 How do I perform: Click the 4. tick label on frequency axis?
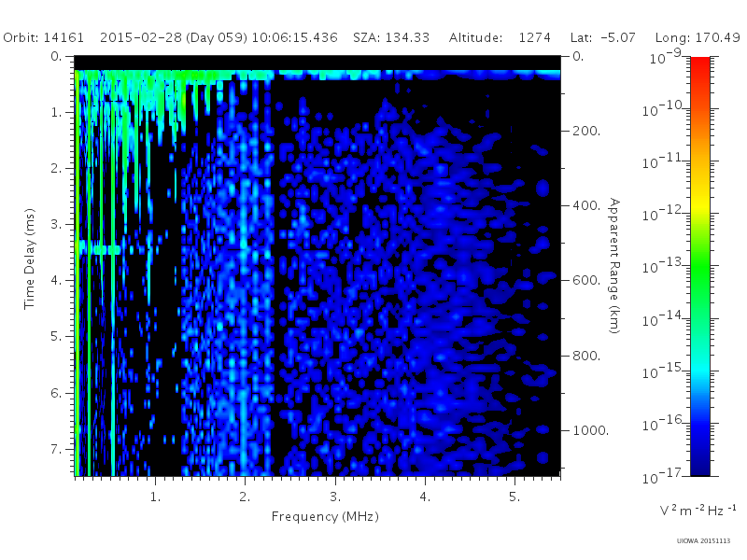point(425,497)
